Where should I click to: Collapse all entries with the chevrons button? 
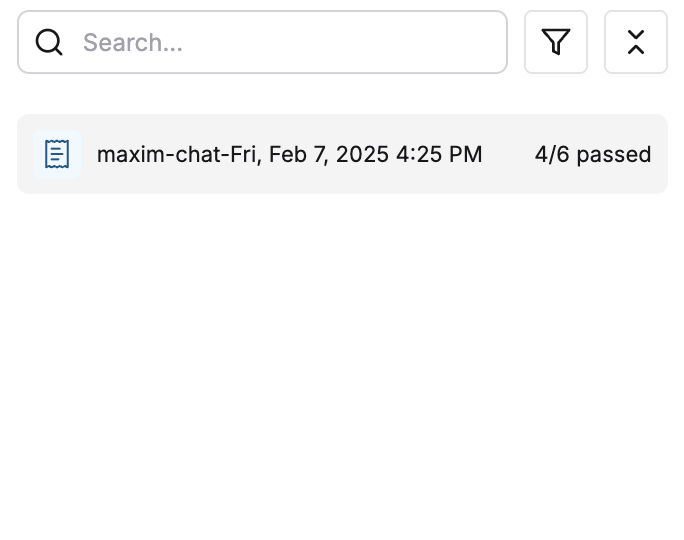tap(636, 42)
